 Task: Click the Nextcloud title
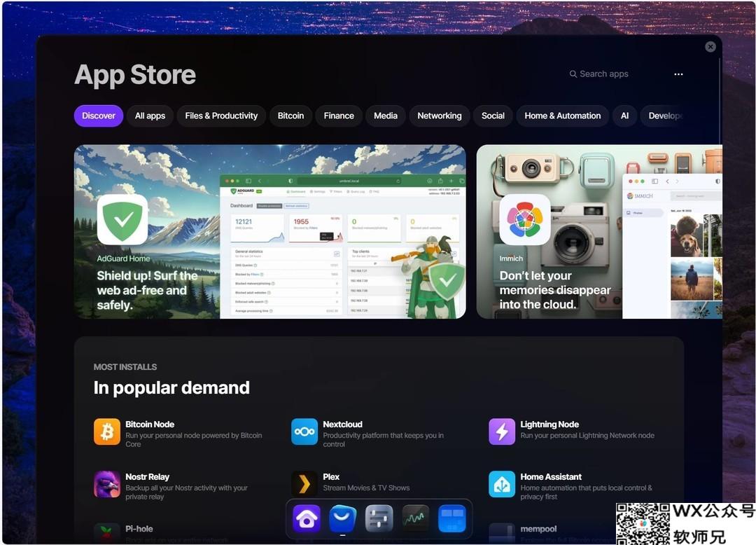343,425
